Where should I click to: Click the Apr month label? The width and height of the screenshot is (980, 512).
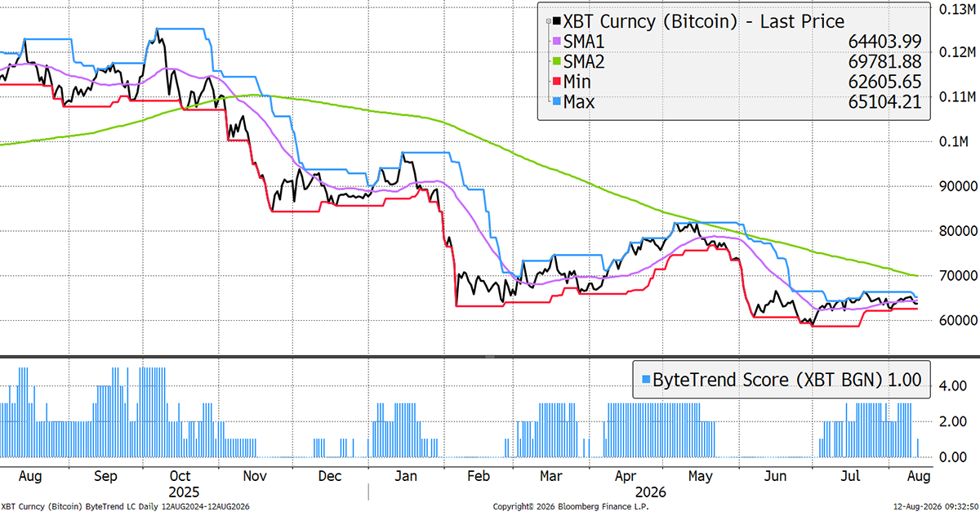pos(626,475)
